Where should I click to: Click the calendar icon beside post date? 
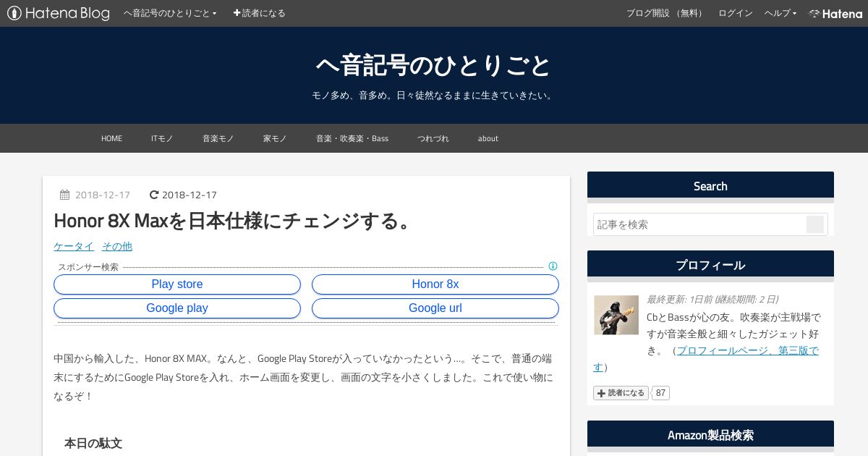coord(64,195)
